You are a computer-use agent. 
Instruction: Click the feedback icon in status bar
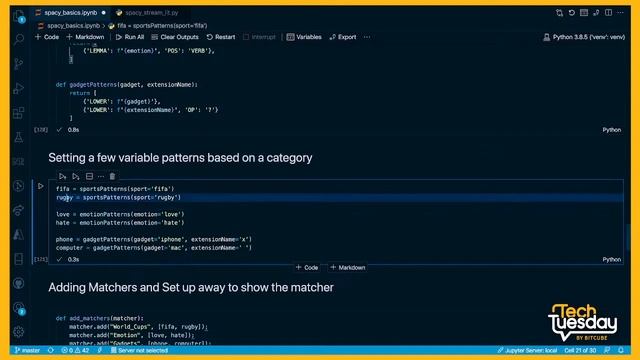(607, 350)
